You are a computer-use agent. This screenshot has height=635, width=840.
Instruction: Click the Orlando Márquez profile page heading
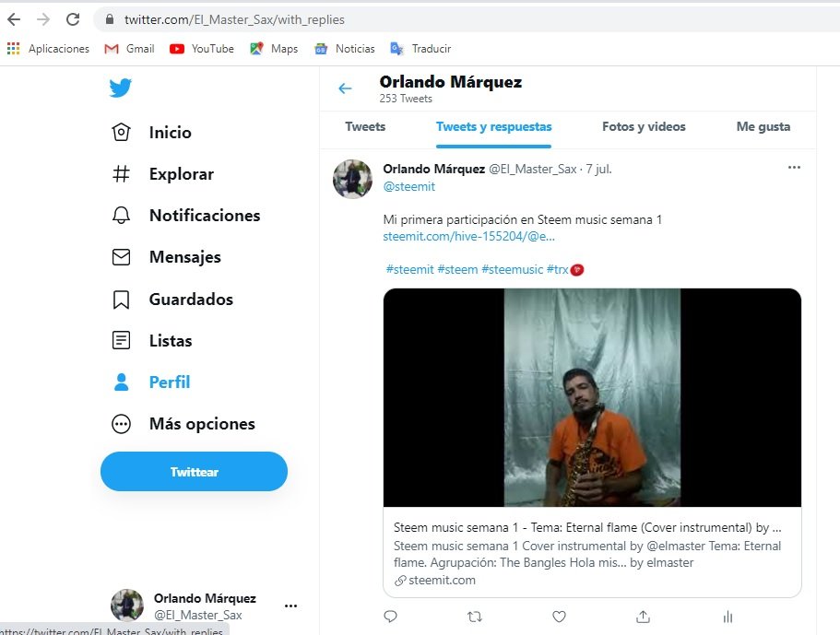point(451,82)
